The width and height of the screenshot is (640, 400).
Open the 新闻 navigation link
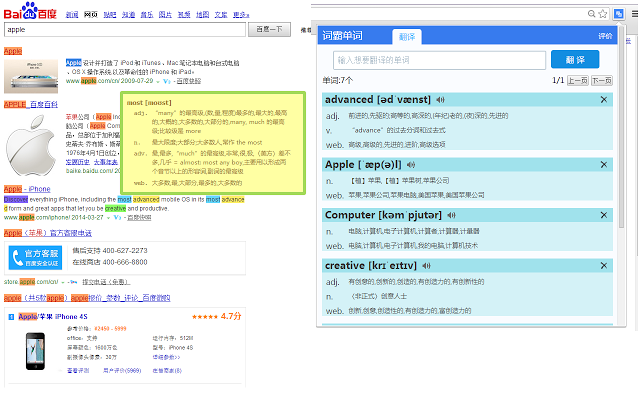point(72,15)
